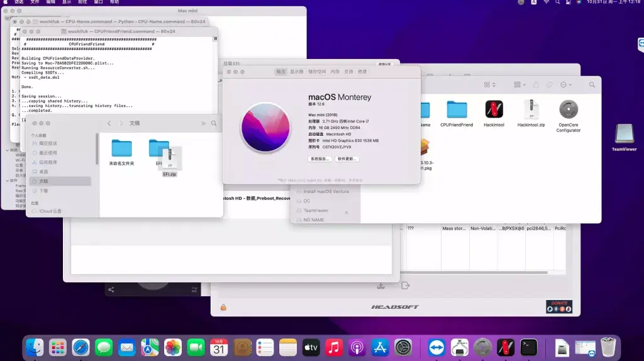Click the Wi-Fi icon in menu bar
The height and width of the screenshot is (361, 644).
(x=547, y=2)
